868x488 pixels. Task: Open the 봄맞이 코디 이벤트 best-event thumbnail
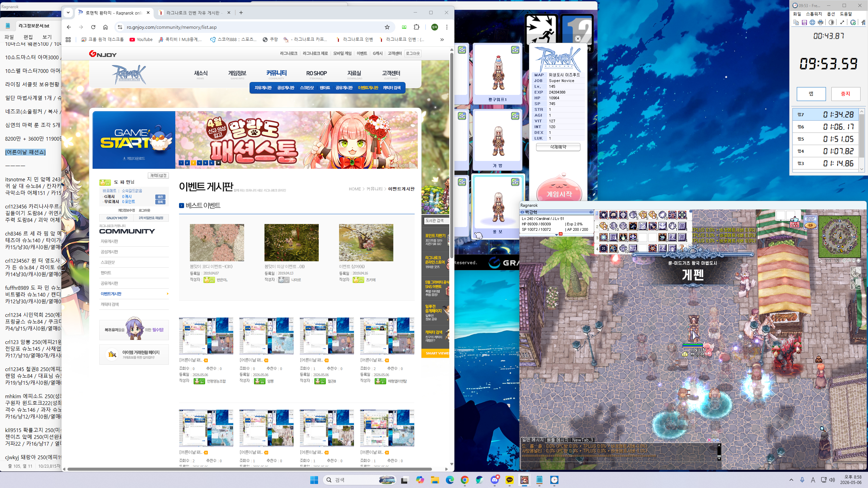[x=217, y=243]
